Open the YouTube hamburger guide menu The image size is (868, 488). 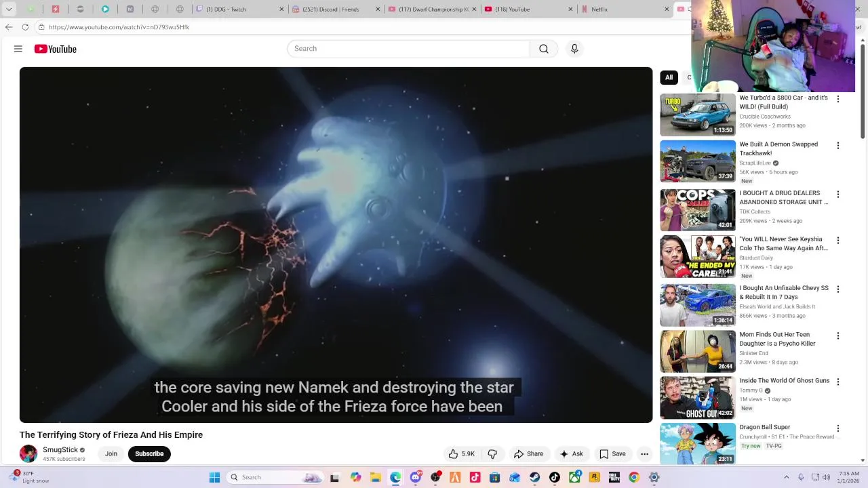pos(18,49)
